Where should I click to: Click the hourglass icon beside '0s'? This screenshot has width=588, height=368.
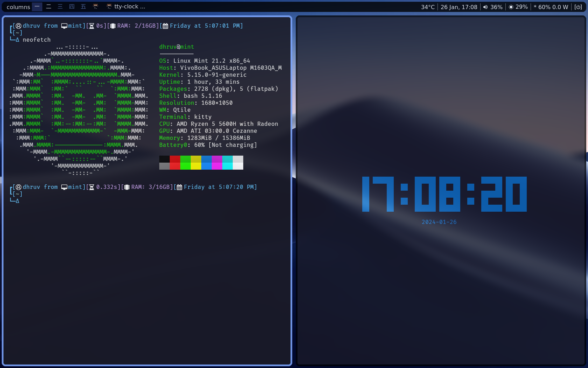[92, 26]
